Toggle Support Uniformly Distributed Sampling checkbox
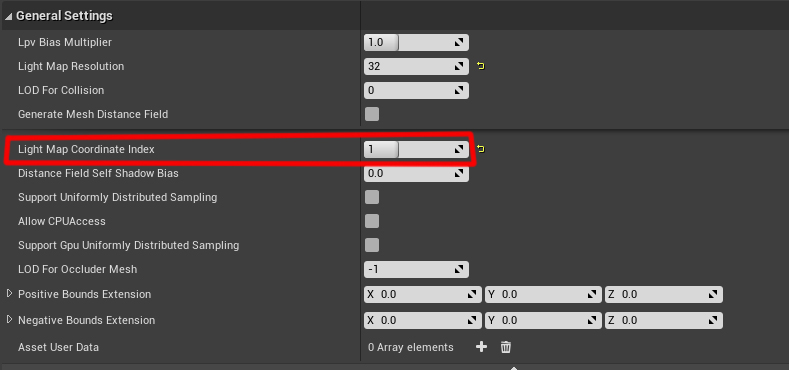Image resolution: width=789 pixels, height=370 pixels. click(372, 197)
